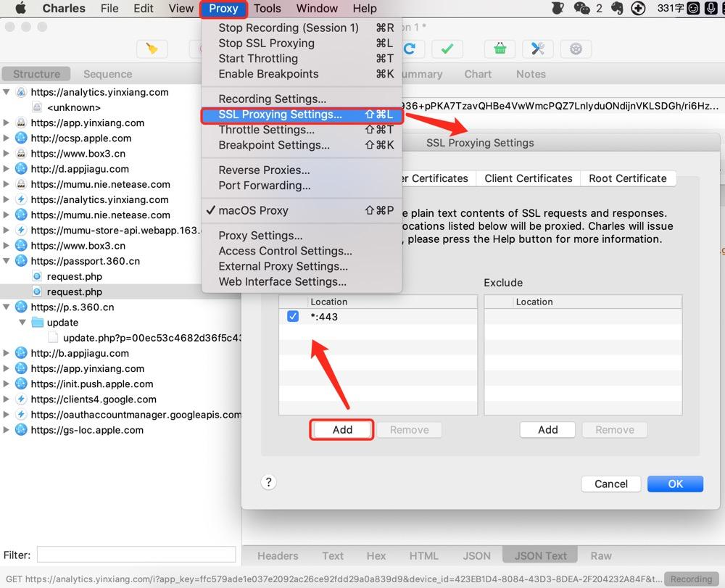This screenshot has height=588, width=725.
Task: Collapse the https://passport.360.cn node
Action: click(6, 261)
